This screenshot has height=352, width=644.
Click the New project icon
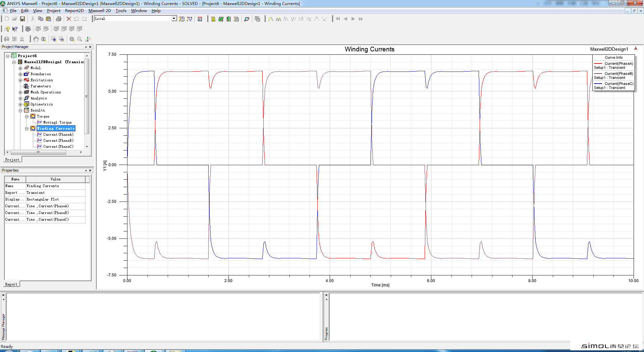pyautogui.click(x=7, y=19)
